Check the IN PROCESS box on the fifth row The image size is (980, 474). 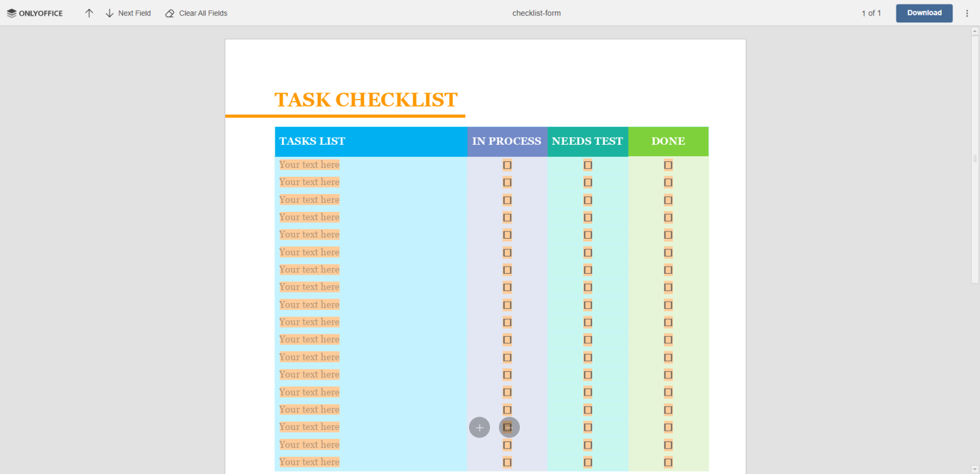(507, 234)
